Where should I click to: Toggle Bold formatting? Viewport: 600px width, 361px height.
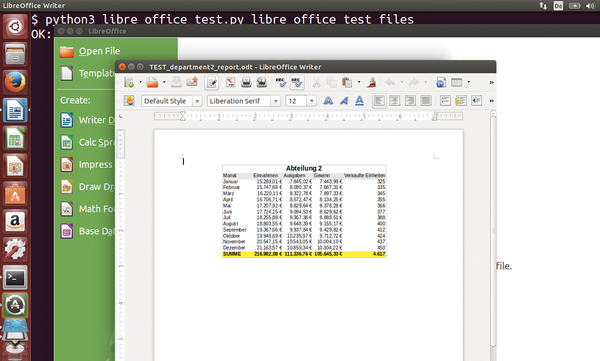click(328, 101)
